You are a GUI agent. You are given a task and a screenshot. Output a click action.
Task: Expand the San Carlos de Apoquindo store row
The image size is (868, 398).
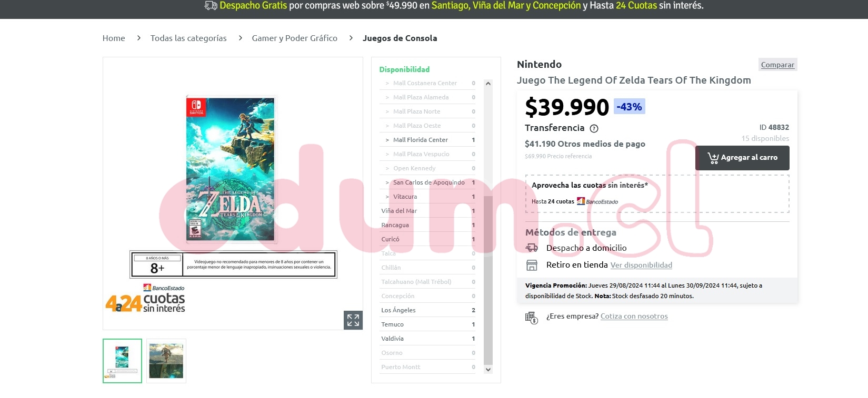pos(427,182)
